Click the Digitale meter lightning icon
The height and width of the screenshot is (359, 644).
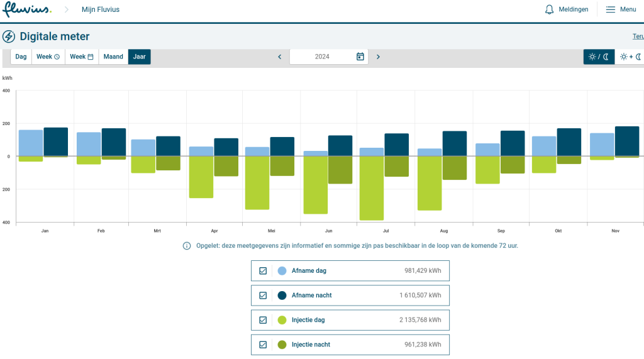pyautogui.click(x=9, y=36)
